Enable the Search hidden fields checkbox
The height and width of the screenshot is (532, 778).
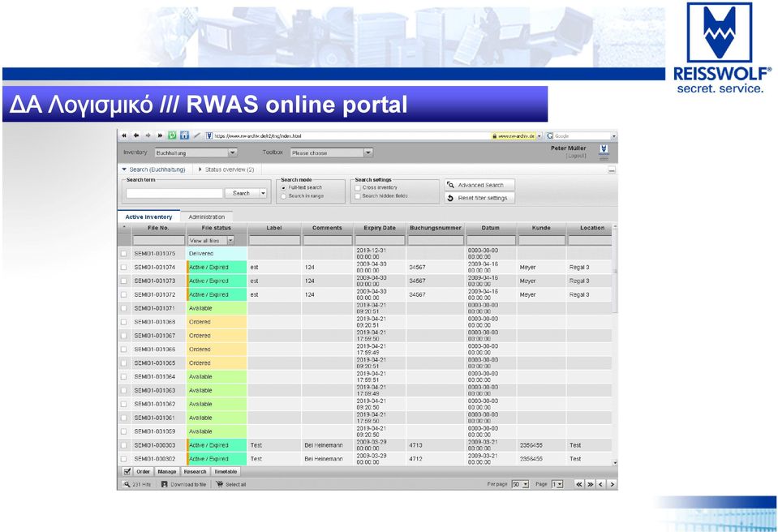tap(357, 196)
